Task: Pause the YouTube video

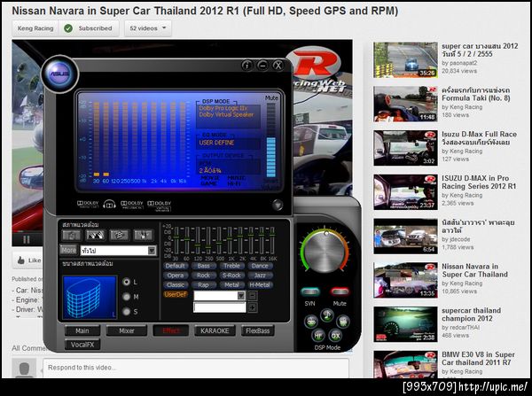Action: pos(27,240)
